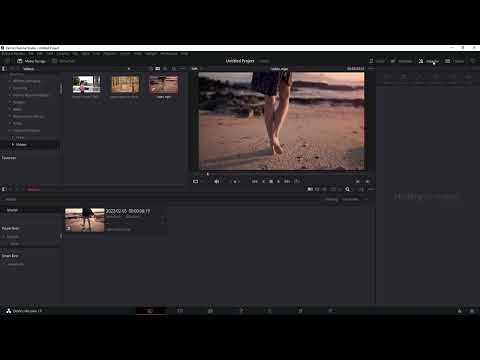480x360 pixels.
Task: Select Favorites section in media storage
Action: (x=9, y=158)
